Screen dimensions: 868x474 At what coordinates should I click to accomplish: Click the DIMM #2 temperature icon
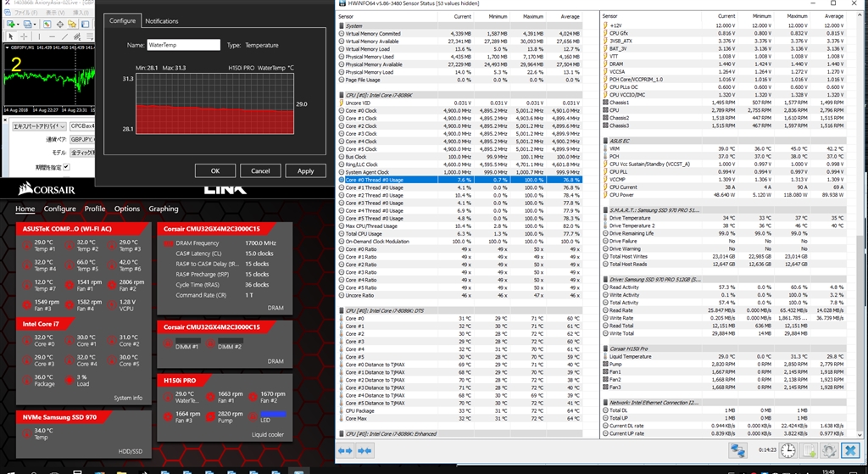pyautogui.click(x=210, y=344)
